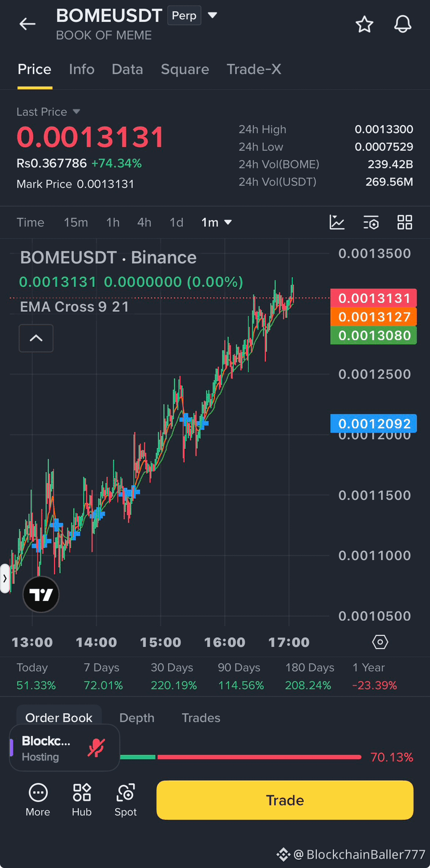
Task: Click the BOOK OF MEME subtitle
Action: tap(104, 35)
